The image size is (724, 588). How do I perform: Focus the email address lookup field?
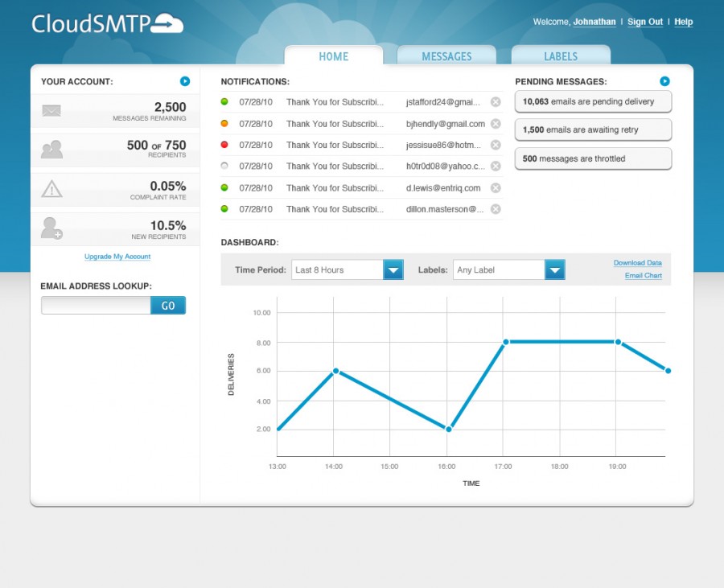tap(96, 306)
